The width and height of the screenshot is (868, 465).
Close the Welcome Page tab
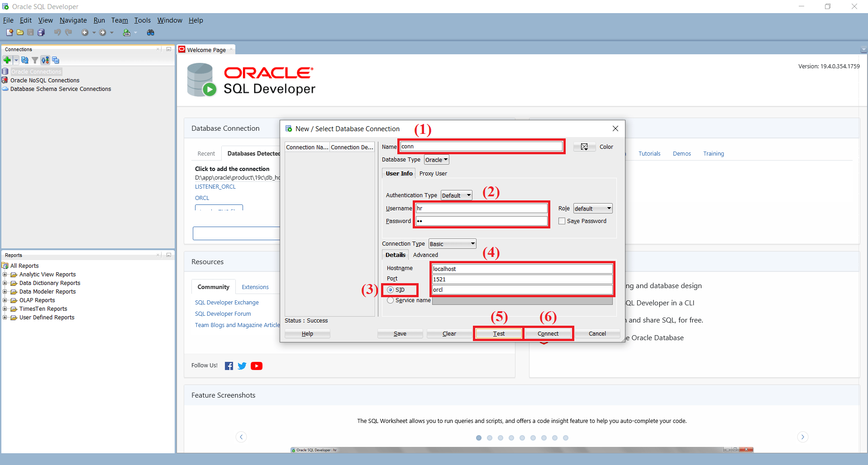pyautogui.click(x=231, y=49)
